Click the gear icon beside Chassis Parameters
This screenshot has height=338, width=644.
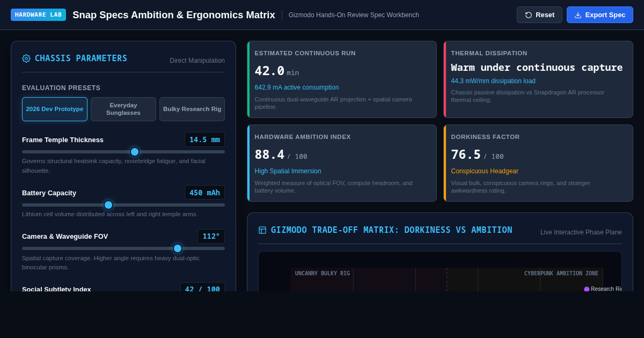(x=26, y=58)
